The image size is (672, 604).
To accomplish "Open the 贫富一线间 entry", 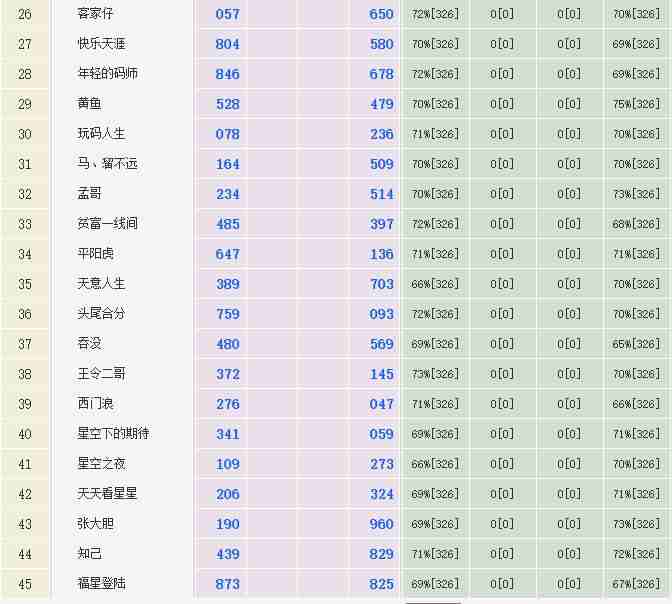I will (x=107, y=224).
